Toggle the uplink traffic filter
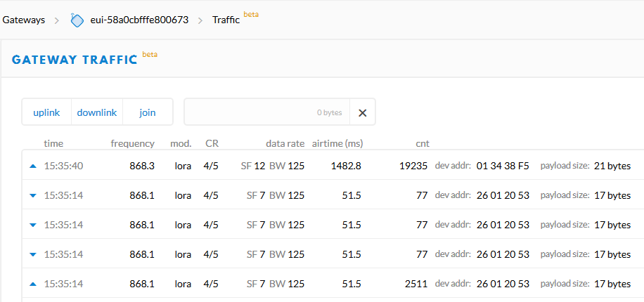 point(46,112)
